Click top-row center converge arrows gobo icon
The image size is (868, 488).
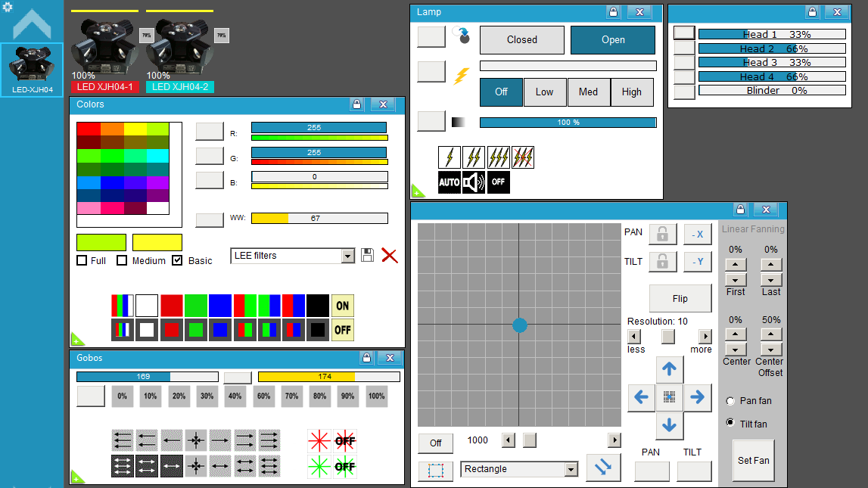(196, 440)
